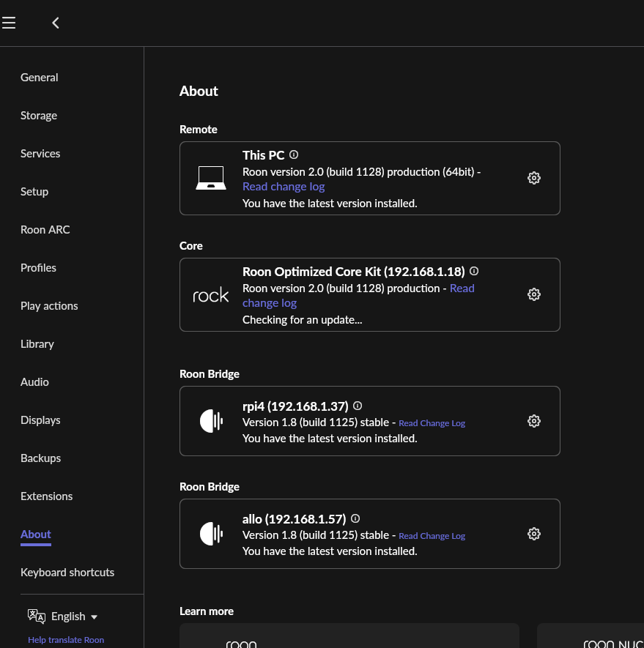Click 'Roon version 2.0 (build 1128) production (64bit)' text
The width and height of the screenshot is (644, 648).
[358, 172]
